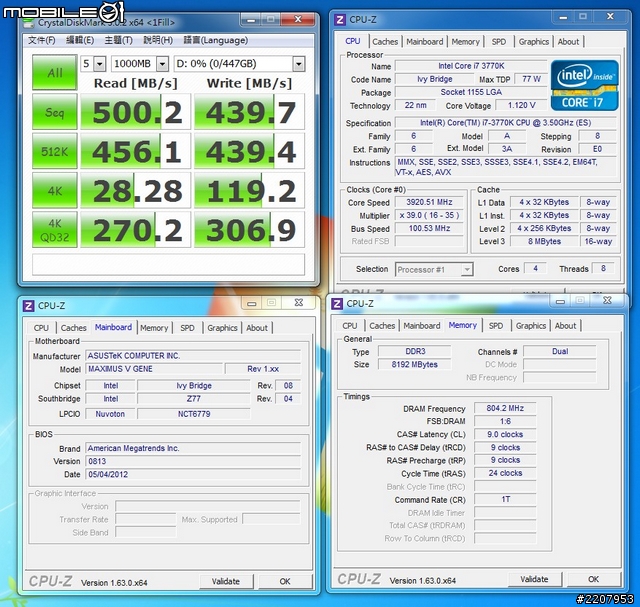Image resolution: width=640 pixels, height=607 pixels.
Task: Select About tab in the Mainboard CPU-Z window
Action: [x=257, y=328]
